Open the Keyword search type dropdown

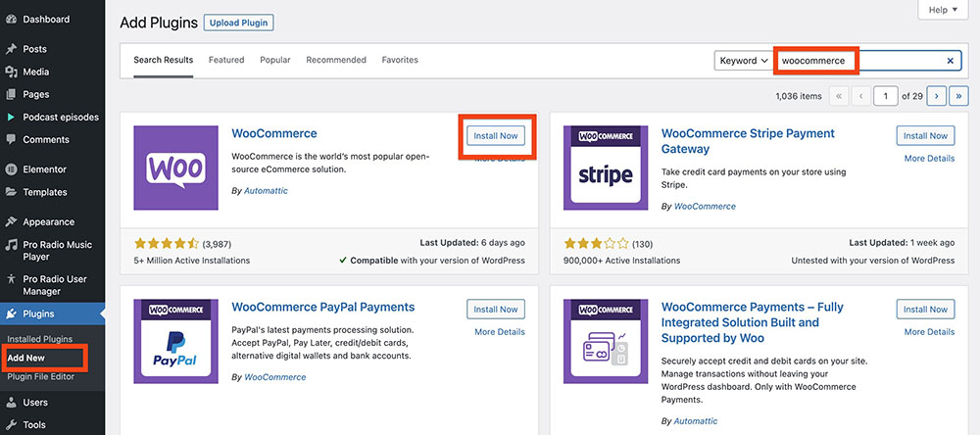744,61
